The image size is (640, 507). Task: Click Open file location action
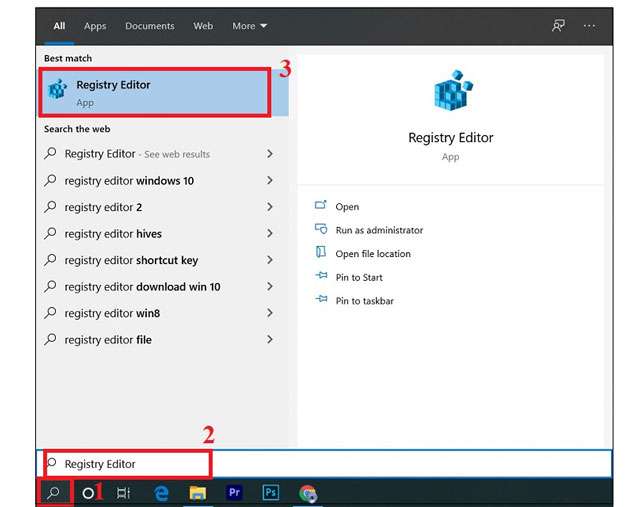click(373, 254)
